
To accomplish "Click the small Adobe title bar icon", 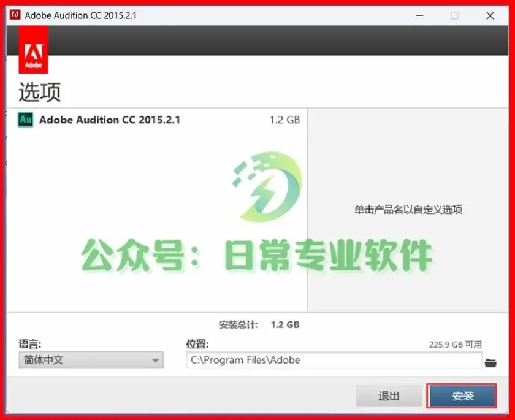I will (15, 15).
